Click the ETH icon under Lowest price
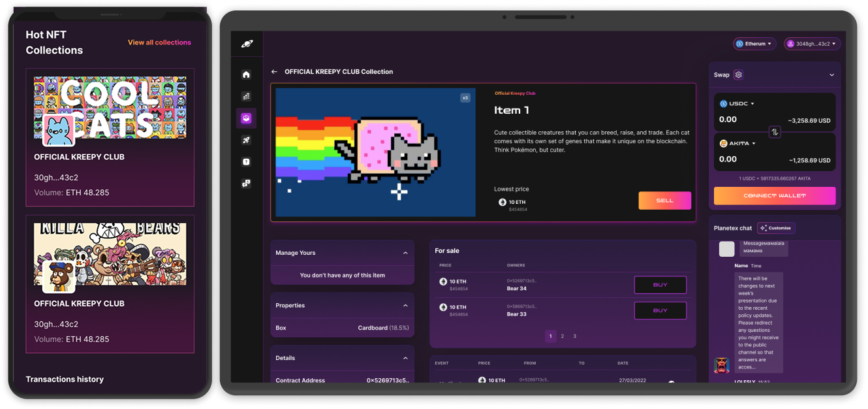The height and width of the screenshot is (409, 868). click(x=502, y=203)
